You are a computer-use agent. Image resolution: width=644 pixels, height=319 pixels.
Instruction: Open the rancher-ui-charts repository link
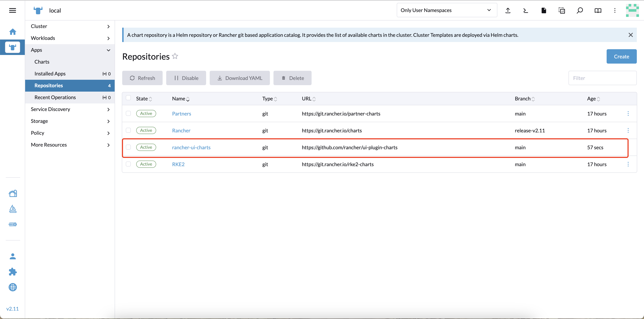191,147
